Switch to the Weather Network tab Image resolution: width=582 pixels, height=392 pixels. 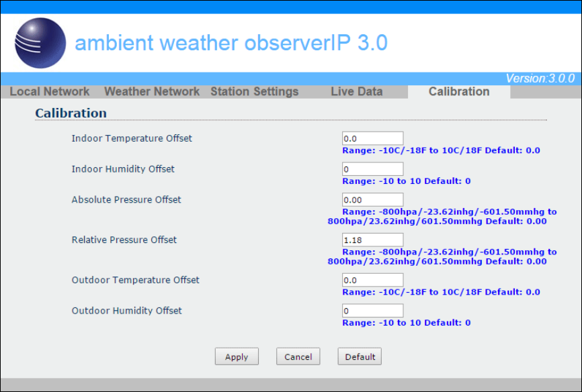(x=152, y=91)
